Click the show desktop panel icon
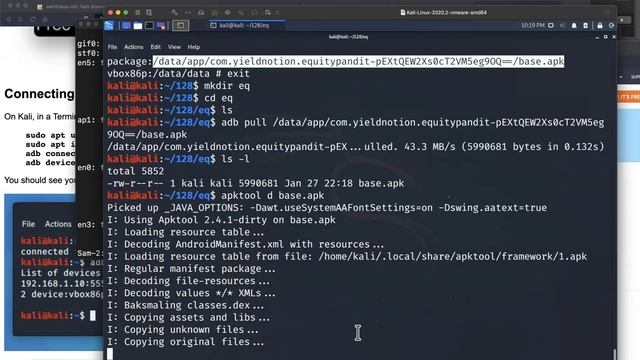The width and height of the screenshot is (640, 360). (x=127, y=25)
